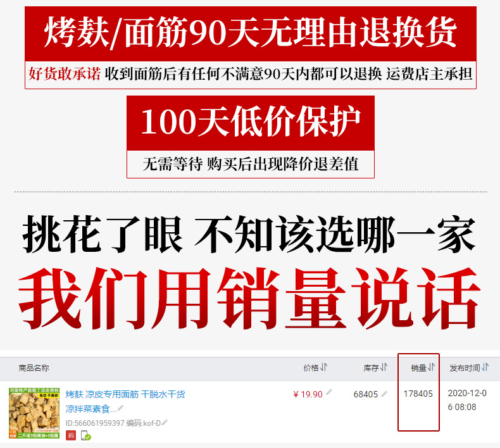Click the 价格 column header label
The image size is (500, 448).
(x=311, y=368)
